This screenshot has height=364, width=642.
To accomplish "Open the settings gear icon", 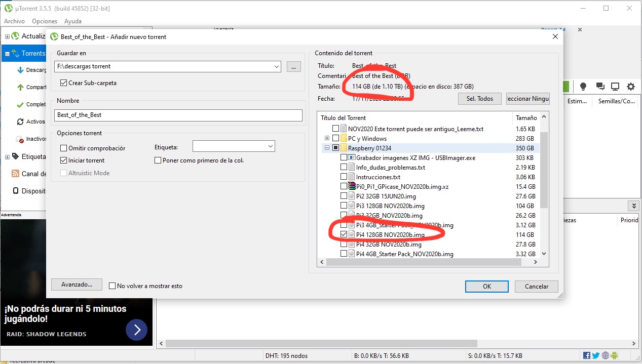I will (x=630, y=87).
